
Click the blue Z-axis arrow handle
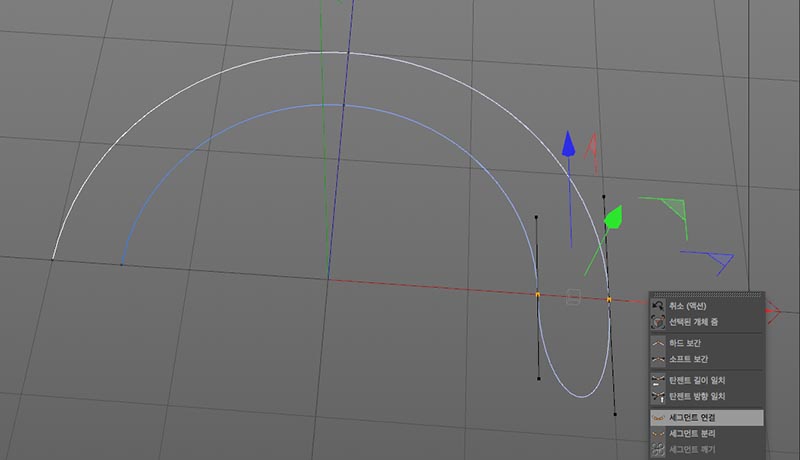point(568,144)
